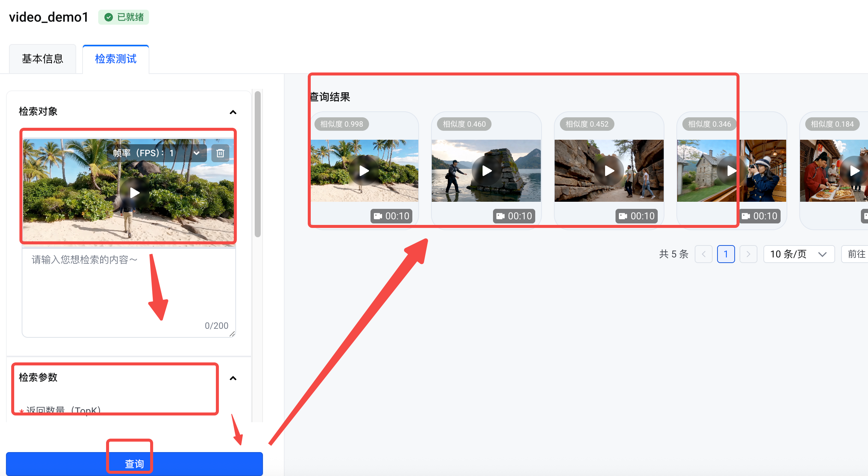Collapse the 检索对象 section
The image size is (868, 476).
233,112
